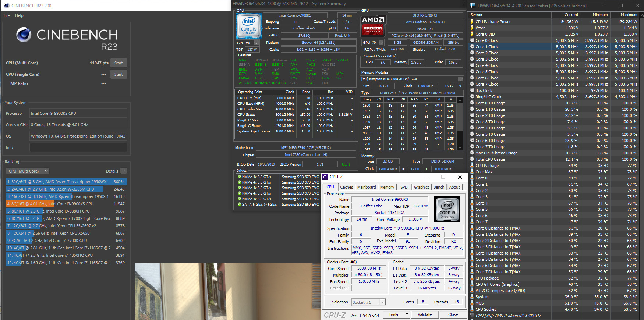Click the usage icon beside Core 0 T0 Usage
The image size is (644, 320).
(472, 103)
